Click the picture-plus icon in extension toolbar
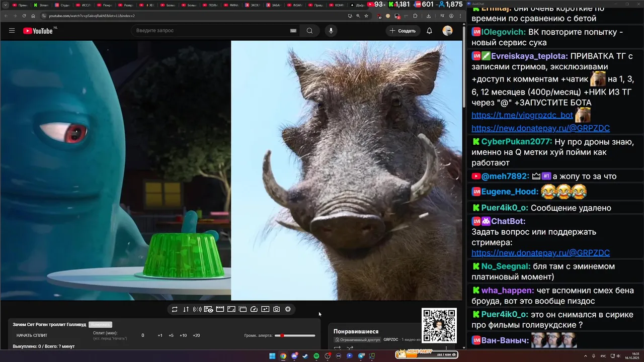644x362 pixels. click(265, 309)
